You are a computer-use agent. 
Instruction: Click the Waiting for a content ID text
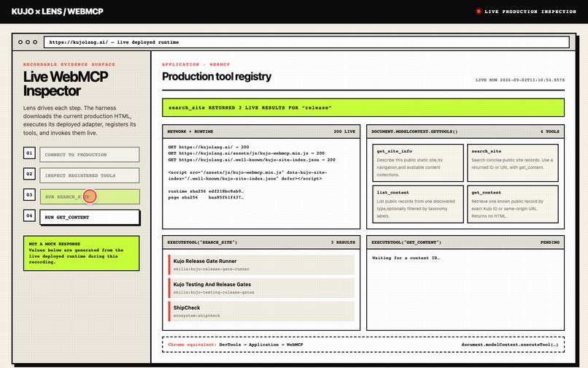point(406,258)
